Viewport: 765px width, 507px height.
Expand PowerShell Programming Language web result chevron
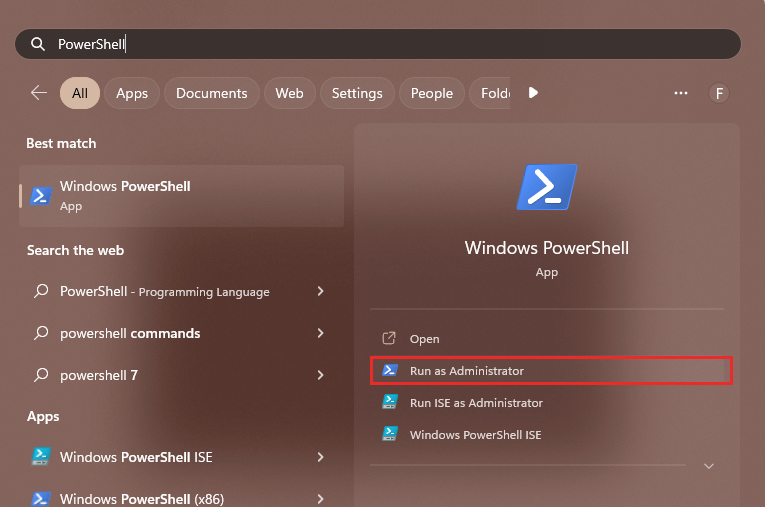tap(320, 291)
